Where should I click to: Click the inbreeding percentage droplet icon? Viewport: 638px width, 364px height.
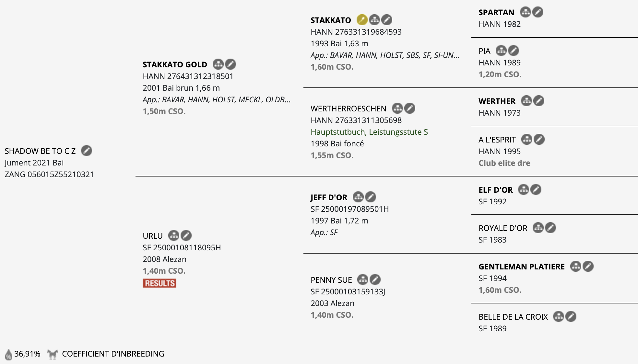point(9,354)
